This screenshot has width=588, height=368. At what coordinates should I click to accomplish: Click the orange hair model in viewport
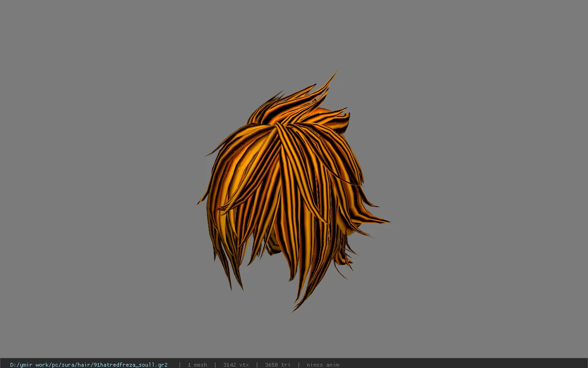[x=293, y=191]
